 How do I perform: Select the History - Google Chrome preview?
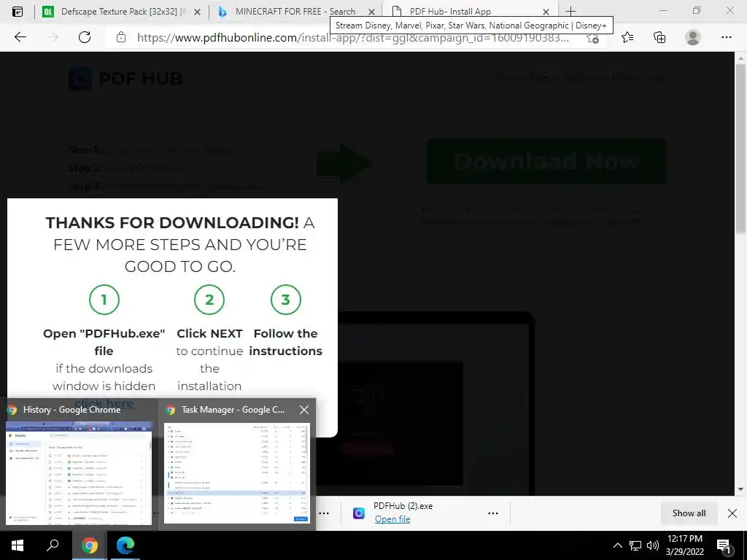(79, 464)
